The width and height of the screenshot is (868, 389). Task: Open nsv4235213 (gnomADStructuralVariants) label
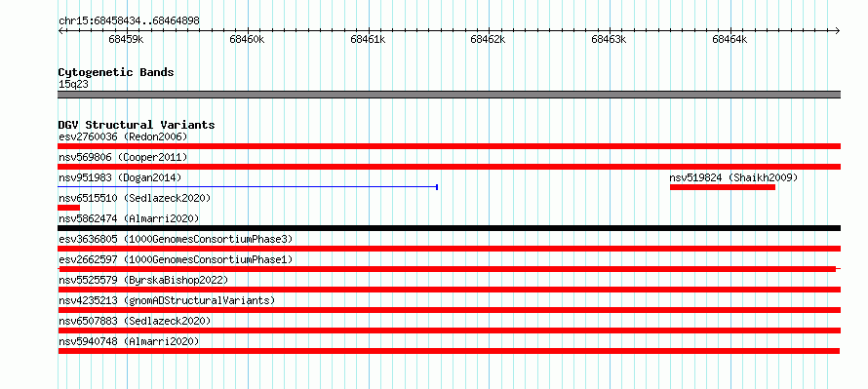tap(167, 300)
